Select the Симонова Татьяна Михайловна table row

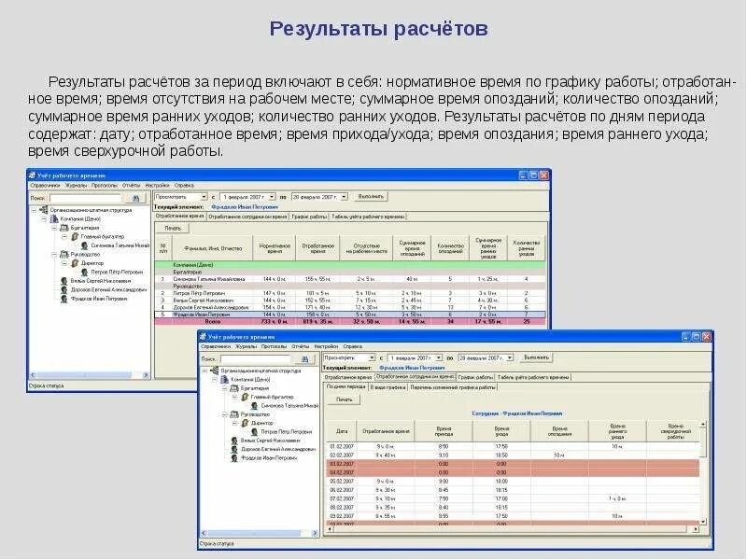point(350,279)
